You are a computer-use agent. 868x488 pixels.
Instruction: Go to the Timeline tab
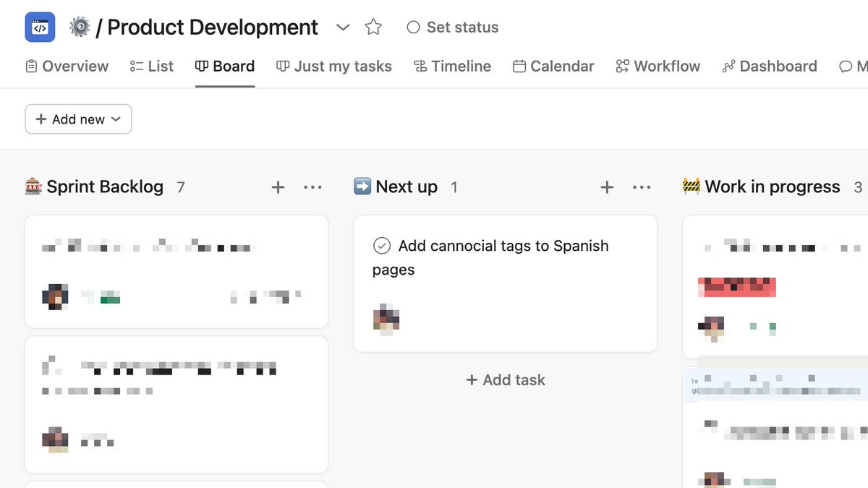click(452, 67)
